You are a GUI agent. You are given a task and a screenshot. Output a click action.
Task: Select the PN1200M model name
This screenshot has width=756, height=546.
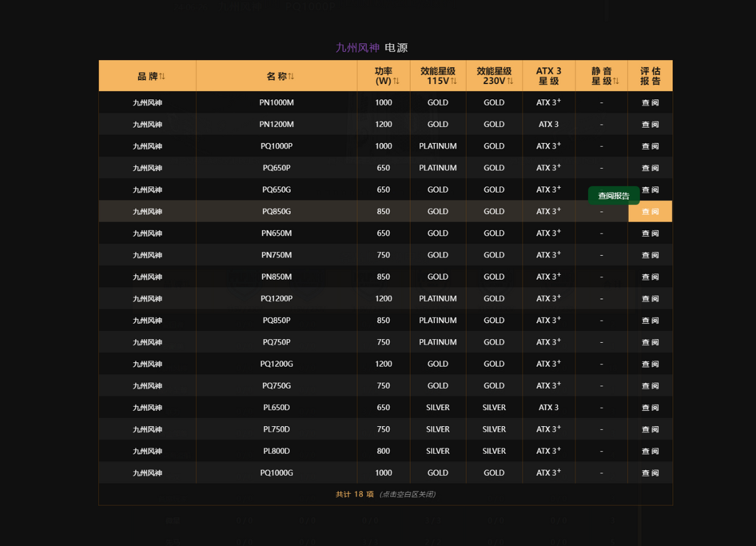pos(277,124)
